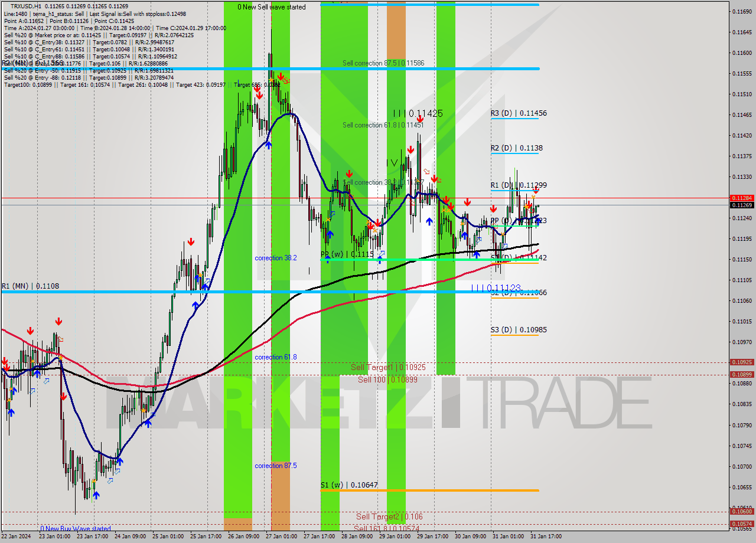Select the 'Sell 161.8 | 0.10574' label
The width and height of the screenshot is (756, 543).
[386, 528]
